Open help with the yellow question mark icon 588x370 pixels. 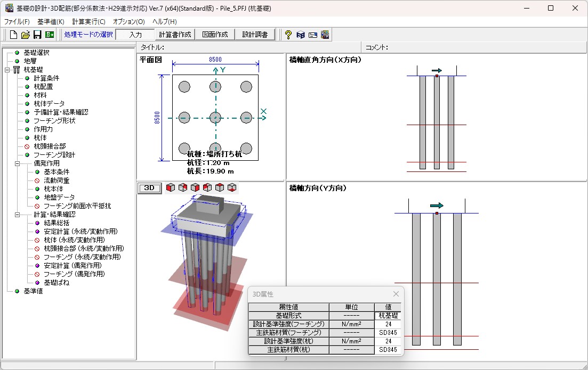click(x=288, y=35)
